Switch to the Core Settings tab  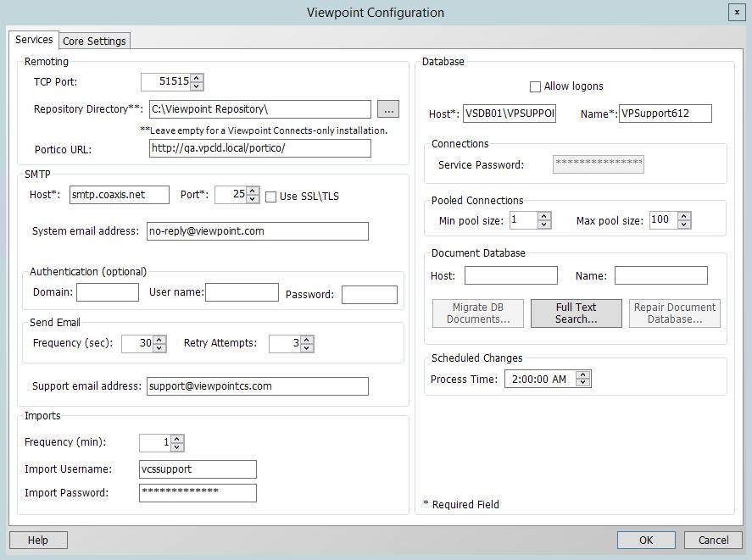click(94, 42)
